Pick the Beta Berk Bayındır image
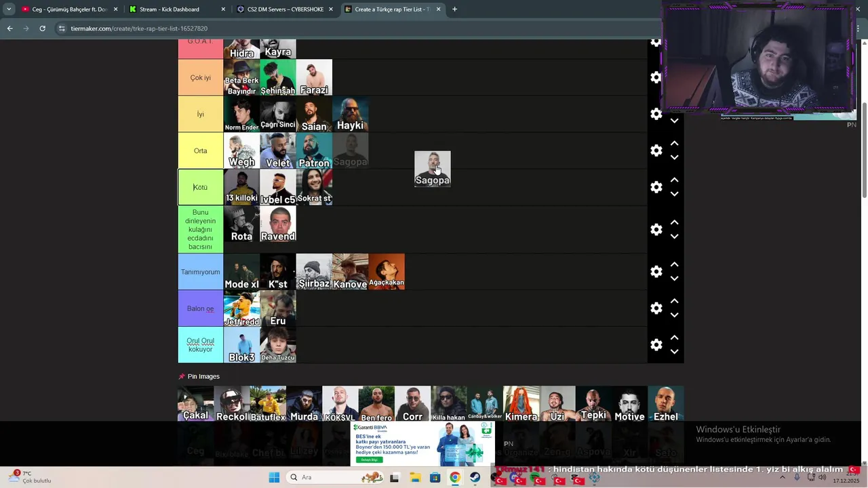868x488 pixels. tap(241, 77)
